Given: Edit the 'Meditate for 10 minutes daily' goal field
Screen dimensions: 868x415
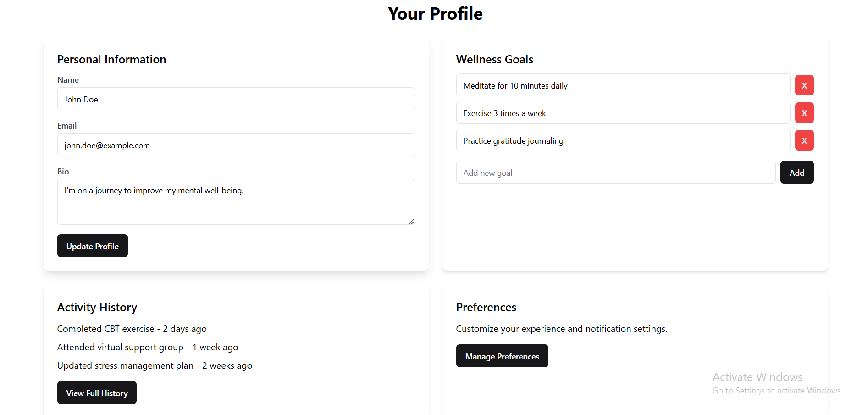Looking at the screenshot, I should tap(623, 85).
